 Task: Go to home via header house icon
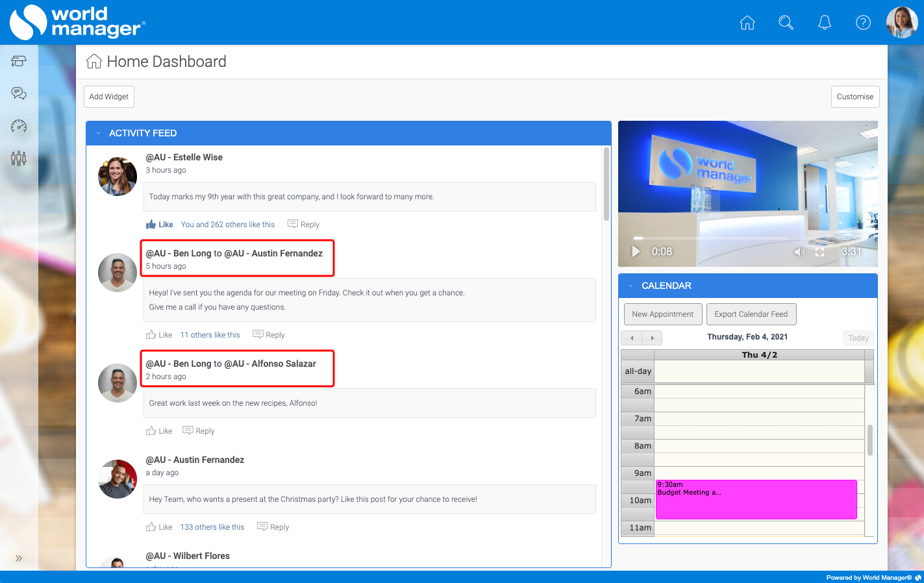click(747, 23)
